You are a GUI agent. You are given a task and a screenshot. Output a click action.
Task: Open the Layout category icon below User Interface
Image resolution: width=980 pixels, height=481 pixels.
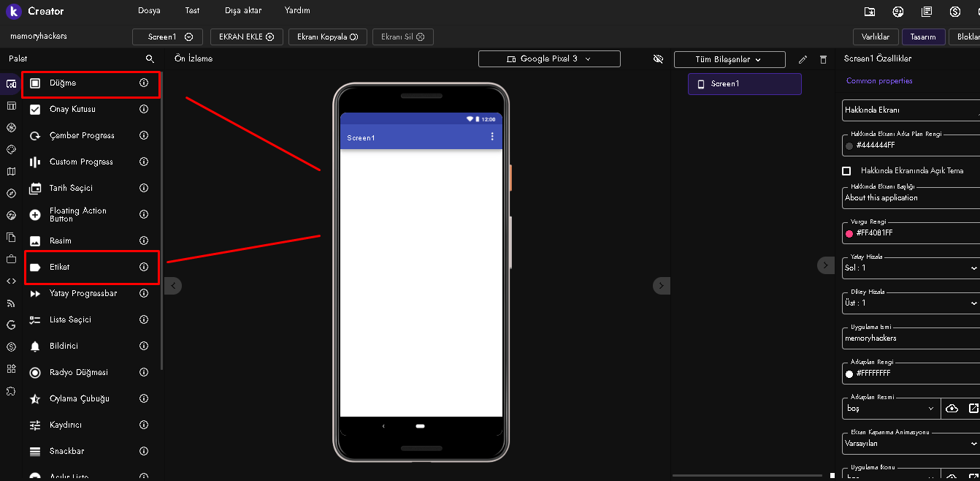point(11,106)
